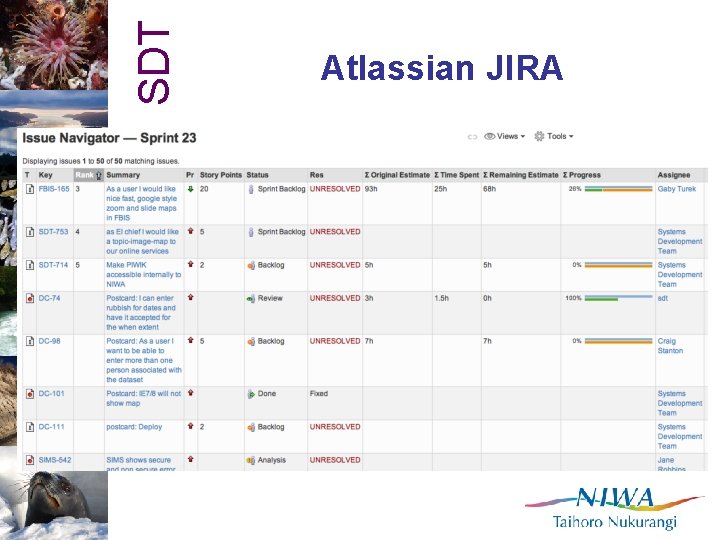
Task: Click the issue type icon for SDT-714
Action: (x=30, y=265)
